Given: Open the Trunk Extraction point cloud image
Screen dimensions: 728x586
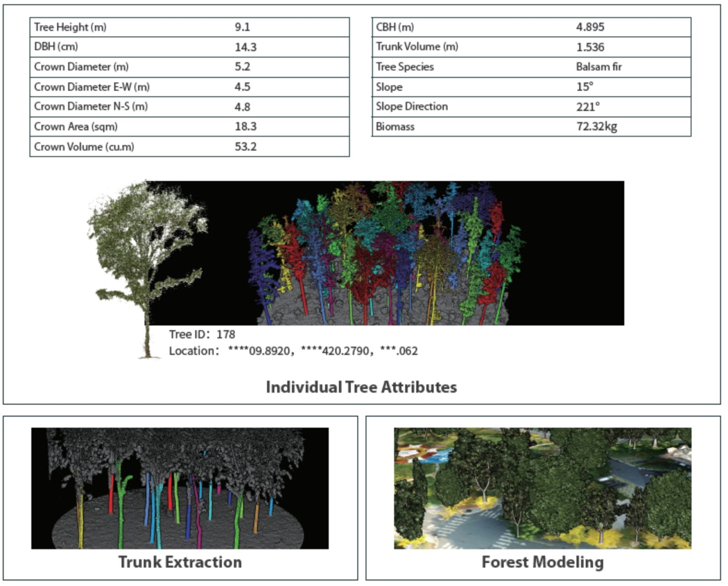Looking at the screenshot, I should [180, 488].
